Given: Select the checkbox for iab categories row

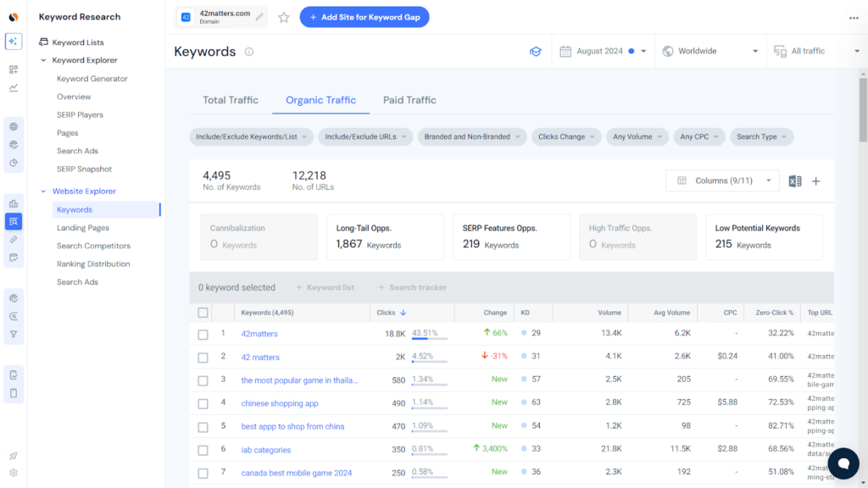Looking at the screenshot, I should click(203, 450).
